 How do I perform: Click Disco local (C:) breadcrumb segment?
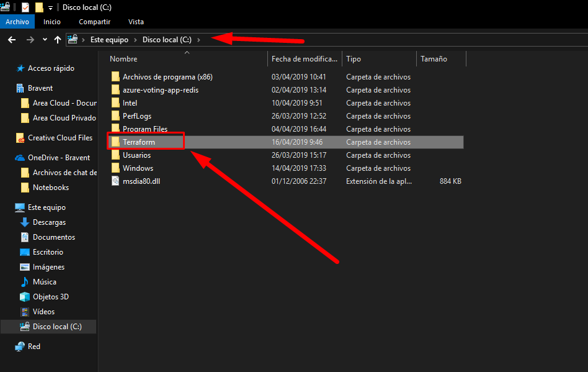167,40
